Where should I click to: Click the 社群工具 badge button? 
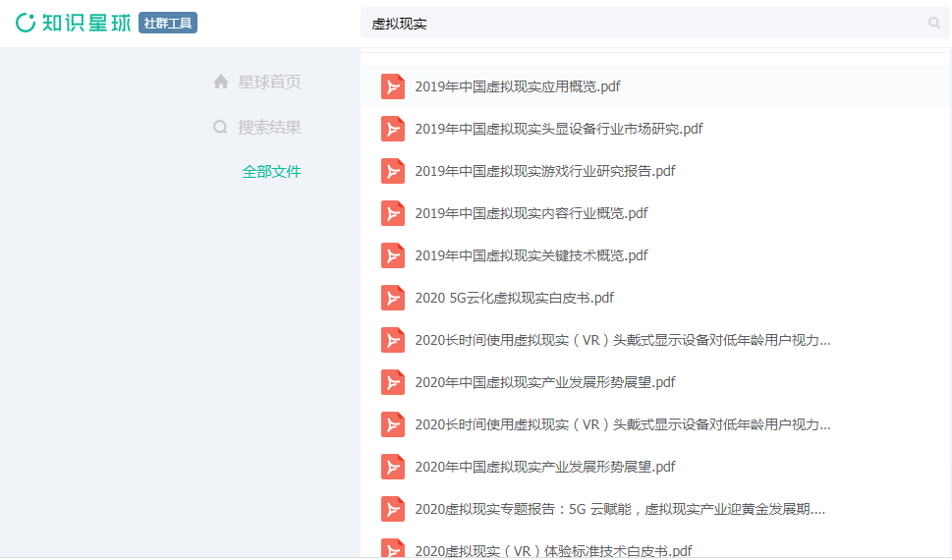[168, 23]
